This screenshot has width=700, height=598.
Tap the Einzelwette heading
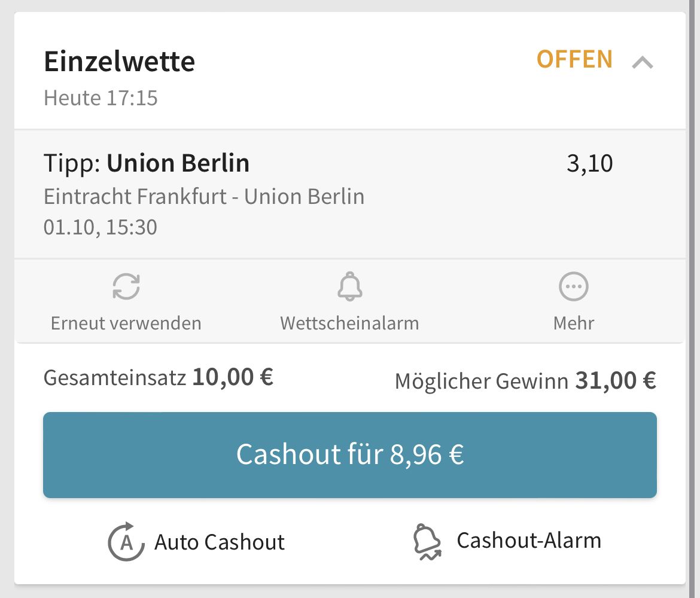119,61
